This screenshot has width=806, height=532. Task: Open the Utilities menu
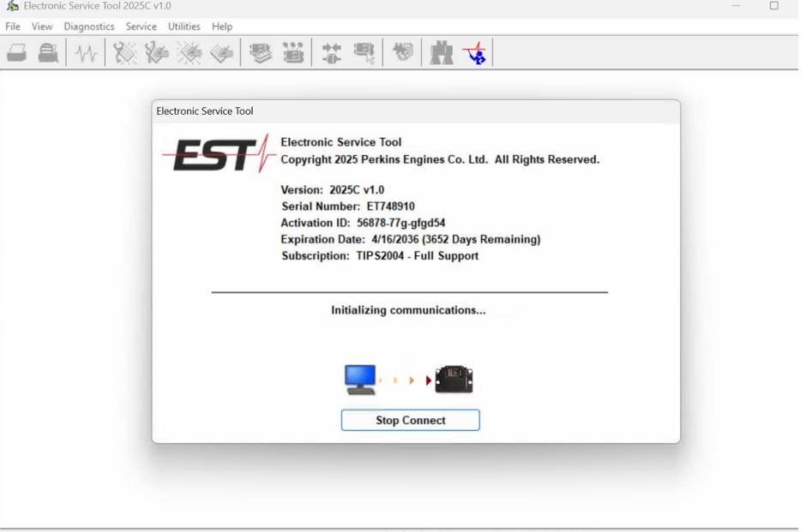coord(184,27)
